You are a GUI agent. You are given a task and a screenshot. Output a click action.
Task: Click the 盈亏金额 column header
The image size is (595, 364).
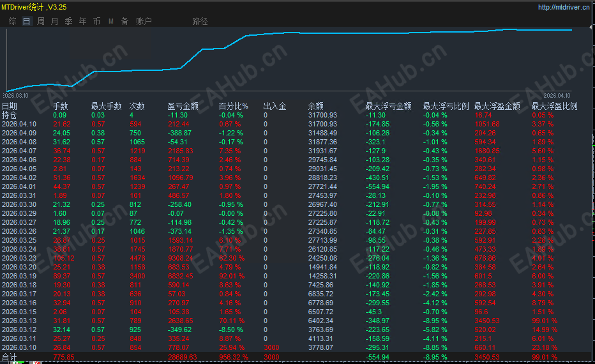183,106
